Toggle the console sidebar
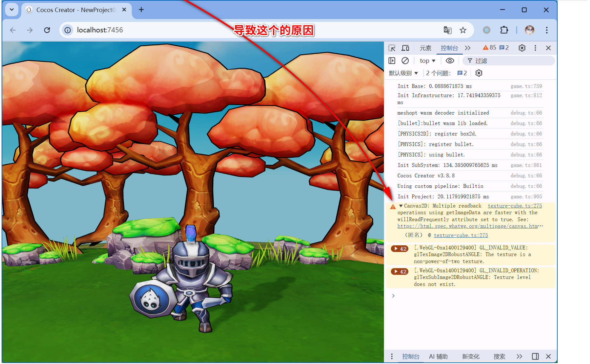This screenshot has width=590, height=364. pos(392,61)
